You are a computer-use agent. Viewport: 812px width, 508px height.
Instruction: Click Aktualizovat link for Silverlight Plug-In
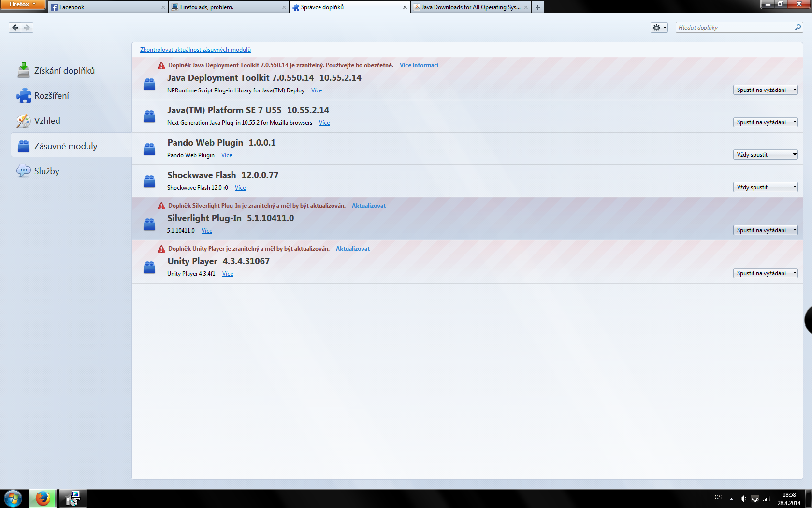tap(369, 206)
